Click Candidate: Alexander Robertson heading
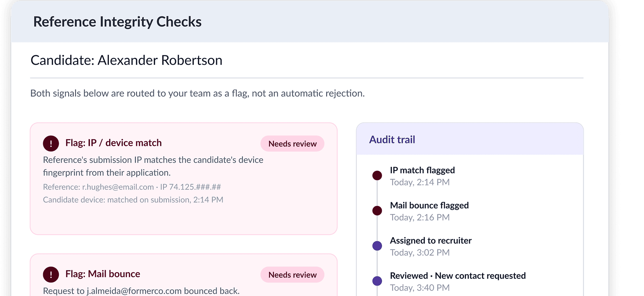 click(126, 60)
